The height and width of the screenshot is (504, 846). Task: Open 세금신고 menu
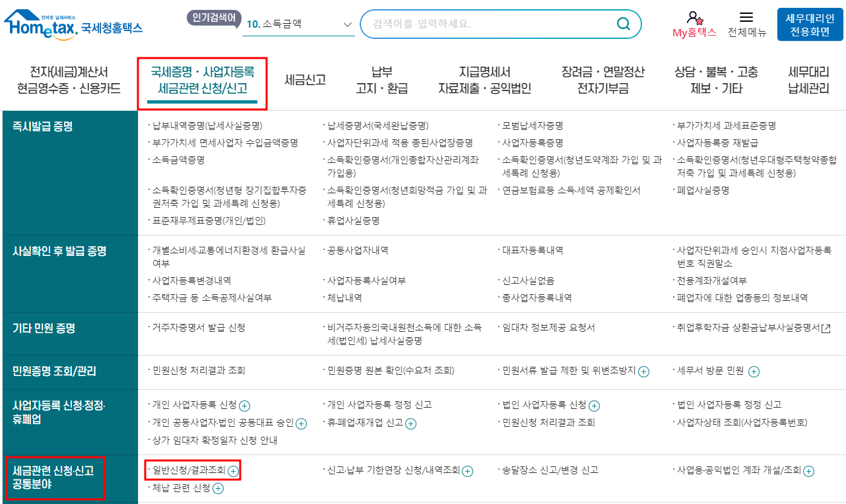tap(305, 80)
